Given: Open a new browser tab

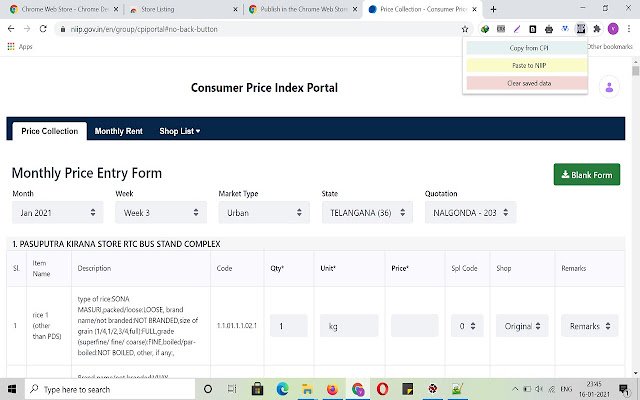Looking at the screenshot, I should pyautogui.click(x=493, y=9).
